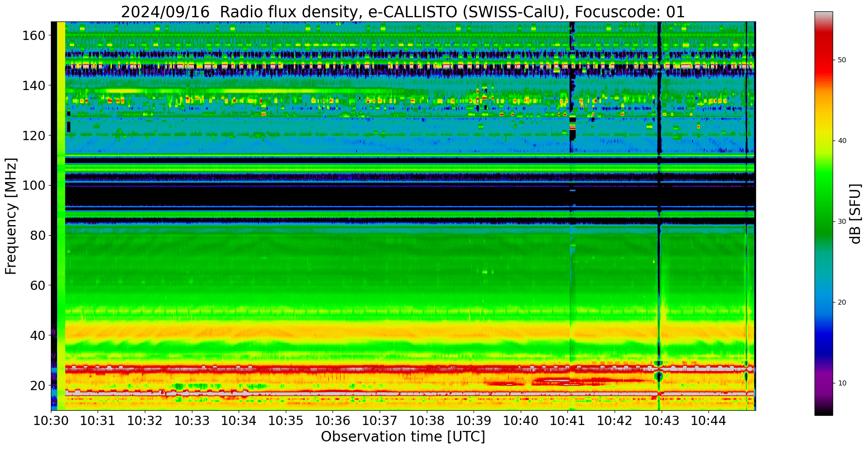Click the 10:42 time tick label
Viewport: 868px width, 449px height.
click(615, 420)
